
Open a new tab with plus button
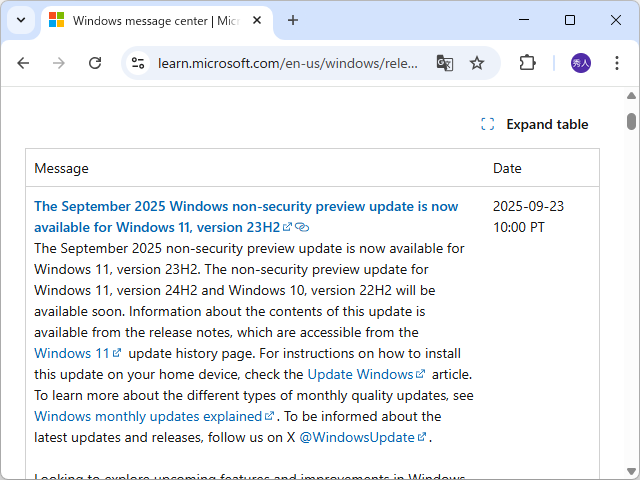point(293,20)
